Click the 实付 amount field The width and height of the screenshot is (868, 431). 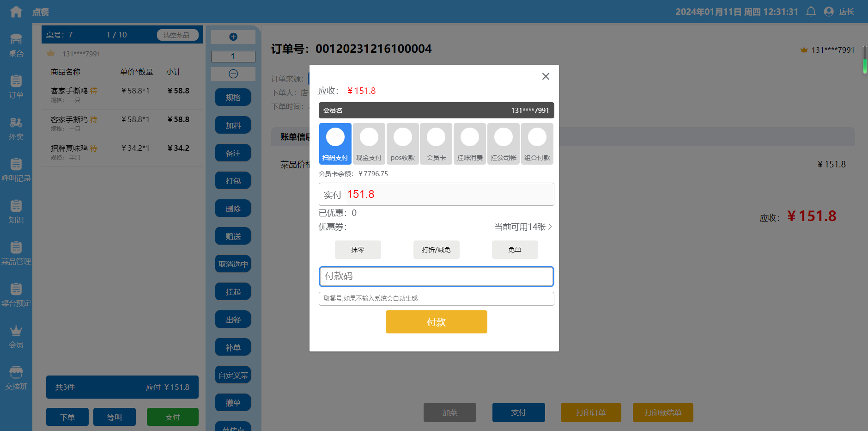pos(437,194)
